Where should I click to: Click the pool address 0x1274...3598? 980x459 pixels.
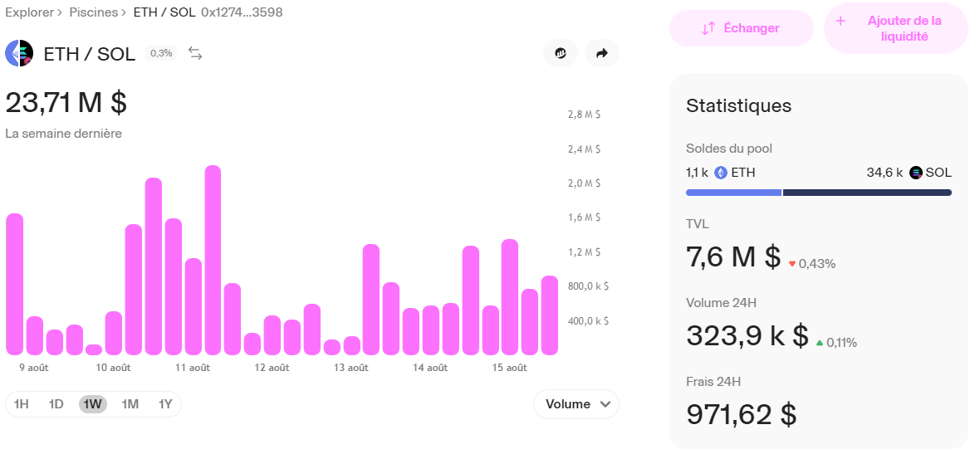241,12
